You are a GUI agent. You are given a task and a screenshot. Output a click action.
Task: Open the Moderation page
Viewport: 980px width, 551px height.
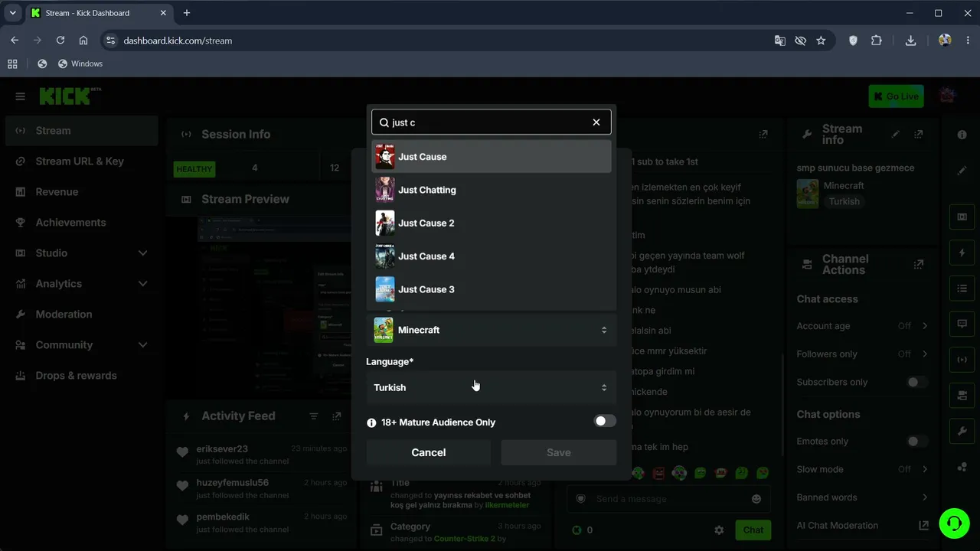82,315
